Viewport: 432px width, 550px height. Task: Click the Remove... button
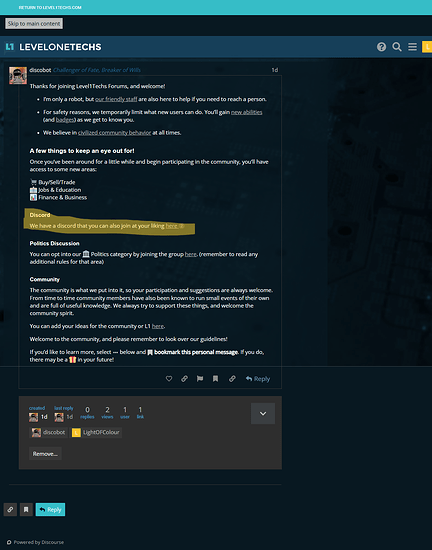pyautogui.click(x=45, y=454)
